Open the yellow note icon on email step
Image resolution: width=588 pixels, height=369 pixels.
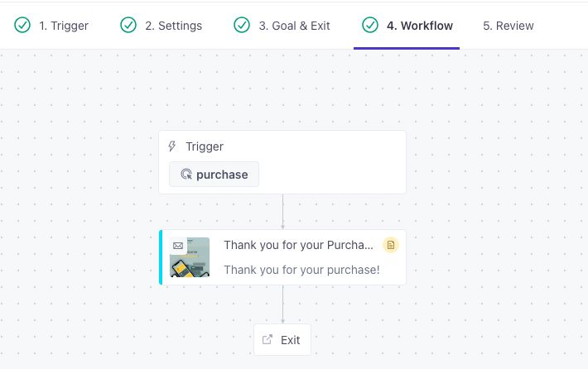(x=391, y=245)
